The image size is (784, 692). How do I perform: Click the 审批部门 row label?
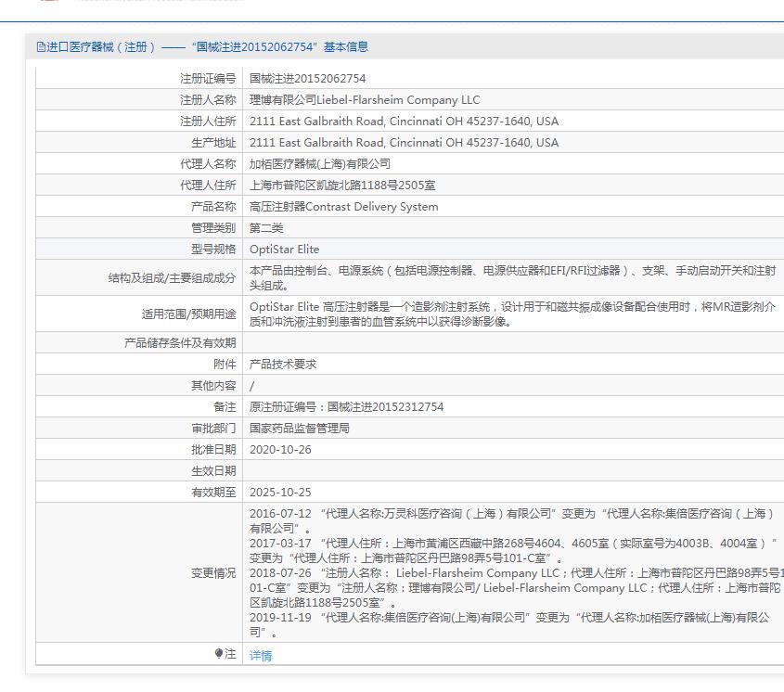point(213,429)
